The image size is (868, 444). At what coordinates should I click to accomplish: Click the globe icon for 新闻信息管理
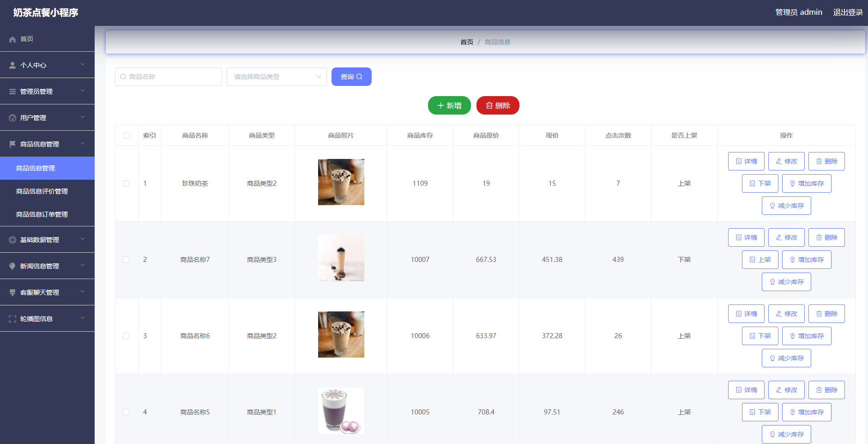coord(12,266)
